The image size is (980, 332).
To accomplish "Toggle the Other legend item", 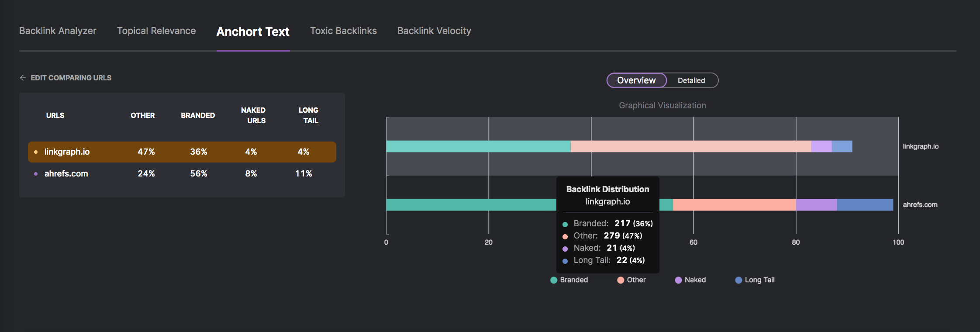I will click(x=631, y=280).
